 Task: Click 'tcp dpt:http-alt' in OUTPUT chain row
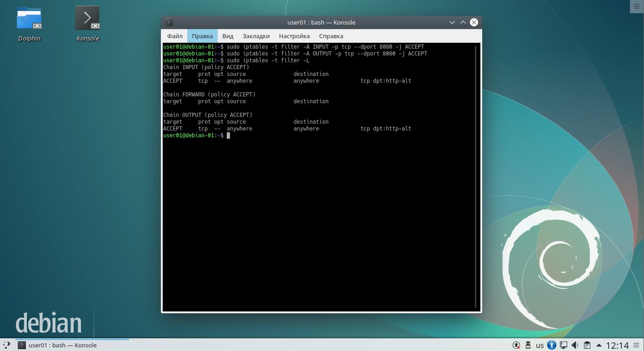(386, 129)
